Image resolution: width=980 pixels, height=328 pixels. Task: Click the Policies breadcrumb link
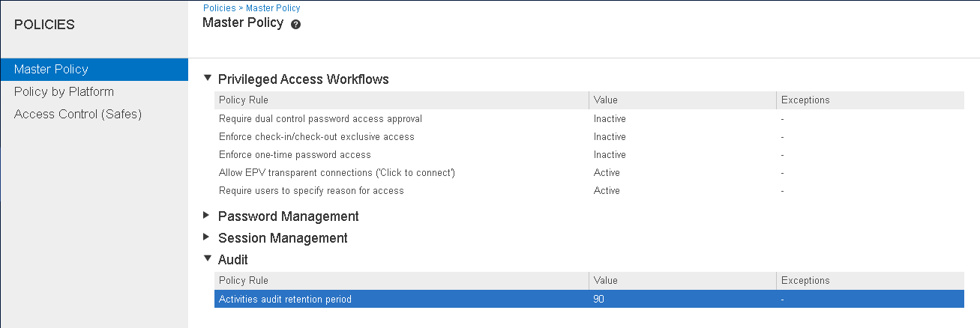(220, 7)
